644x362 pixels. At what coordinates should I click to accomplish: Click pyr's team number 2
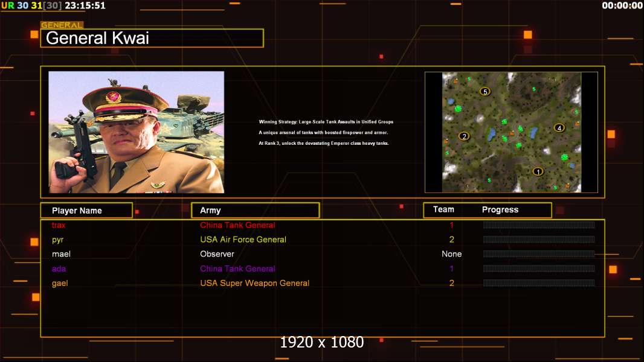coord(451,240)
